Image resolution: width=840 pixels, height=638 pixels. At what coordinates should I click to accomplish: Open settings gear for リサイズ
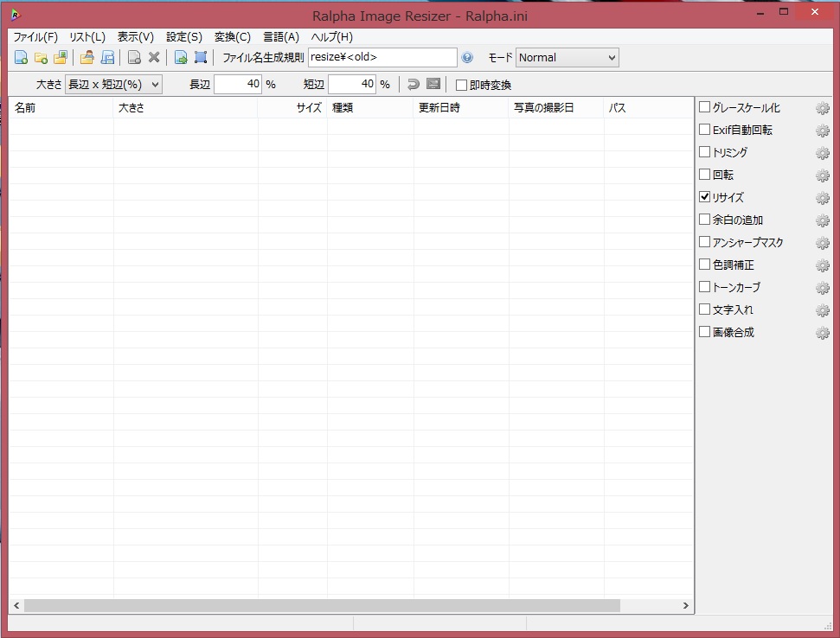coord(822,198)
